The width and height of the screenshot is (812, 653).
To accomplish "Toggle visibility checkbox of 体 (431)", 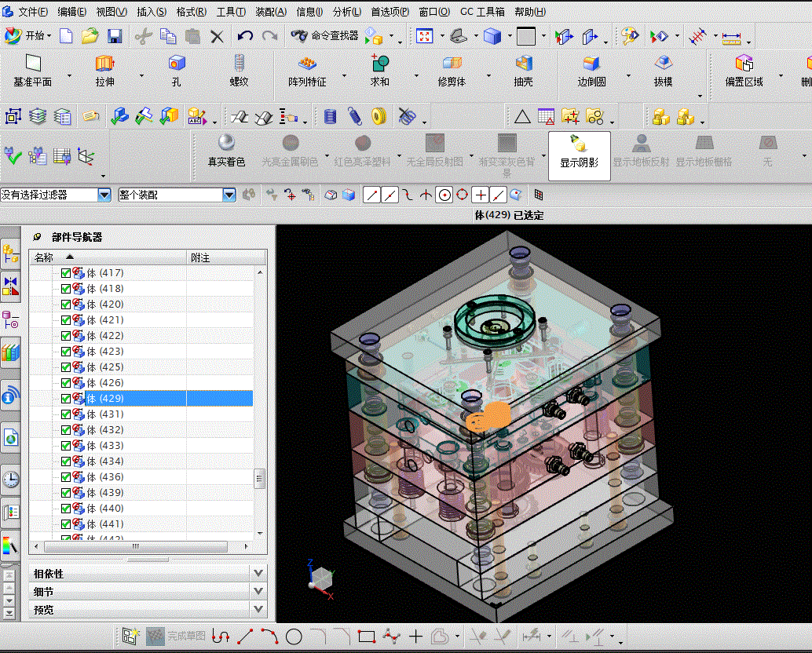I will 66,414.
